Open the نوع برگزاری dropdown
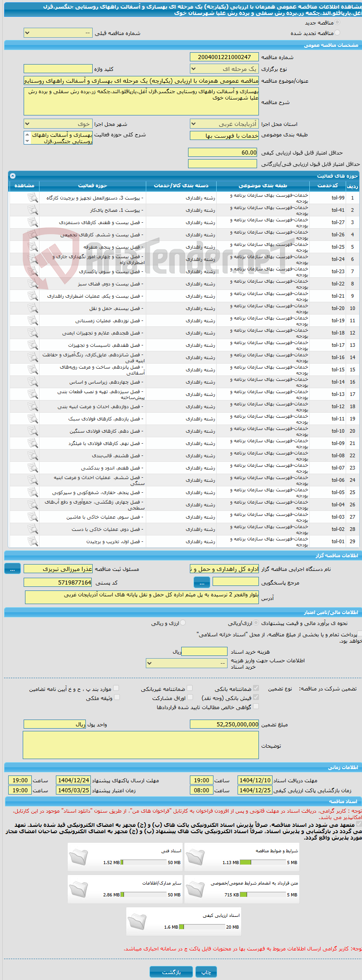The width and height of the screenshot is (362, 980). 224,69
